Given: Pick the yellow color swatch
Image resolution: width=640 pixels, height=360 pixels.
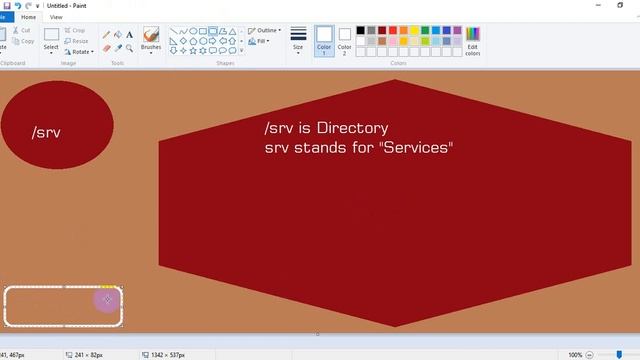Looking at the screenshot, I should coord(414,30).
